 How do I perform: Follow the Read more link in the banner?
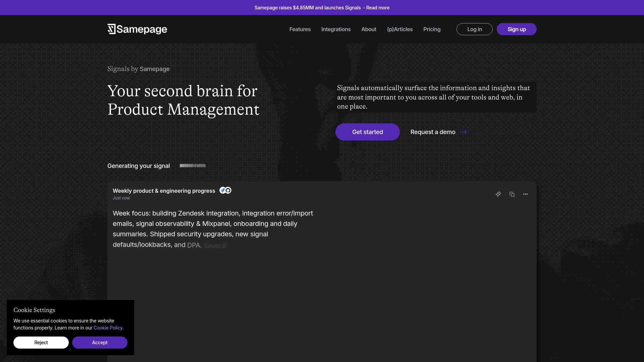378,8
